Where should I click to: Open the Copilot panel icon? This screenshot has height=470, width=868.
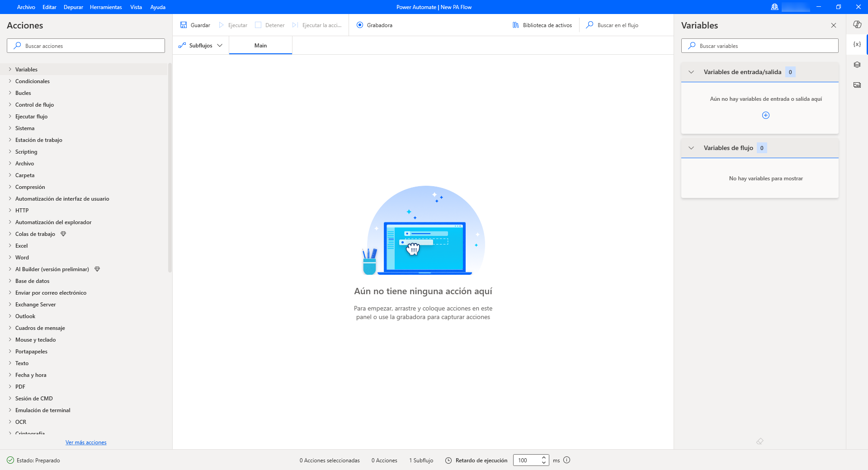click(x=857, y=24)
